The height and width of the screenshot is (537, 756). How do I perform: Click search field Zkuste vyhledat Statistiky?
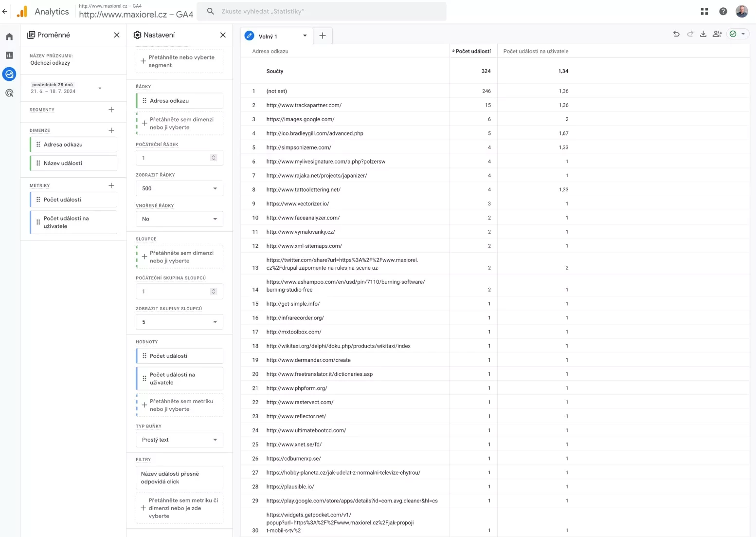(322, 11)
